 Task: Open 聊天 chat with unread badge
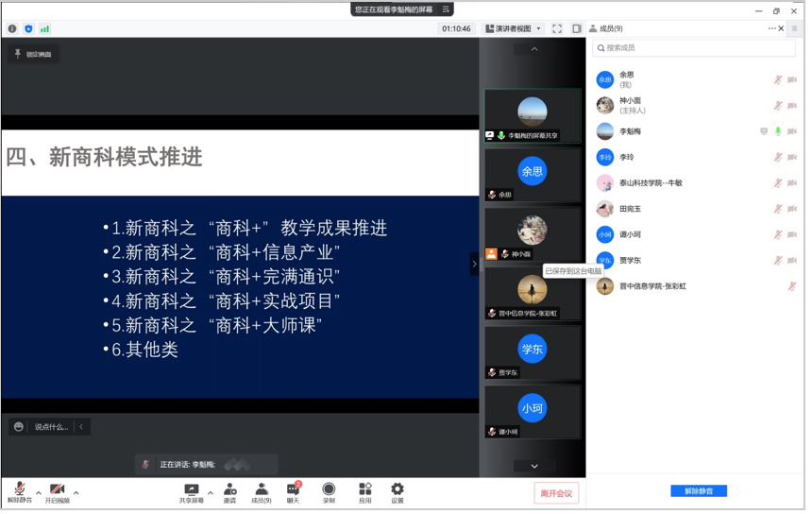coord(293,489)
